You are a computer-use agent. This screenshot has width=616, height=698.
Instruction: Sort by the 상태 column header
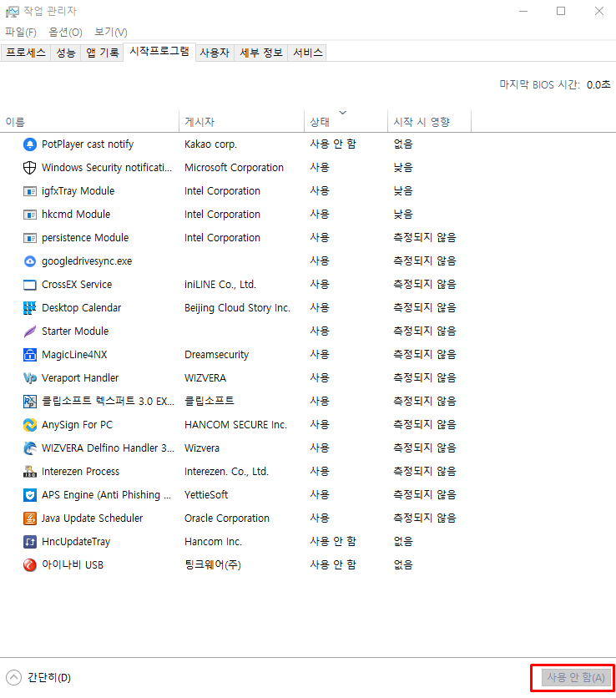[346, 122]
